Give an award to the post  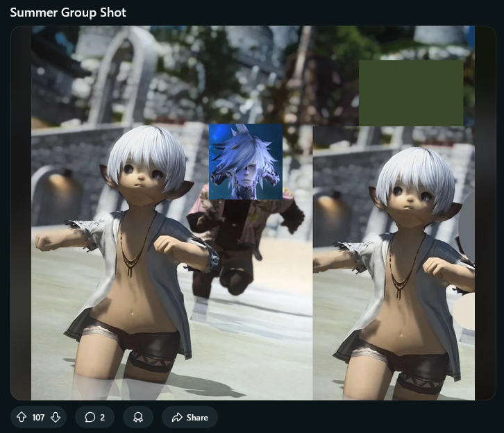click(x=138, y=417)
